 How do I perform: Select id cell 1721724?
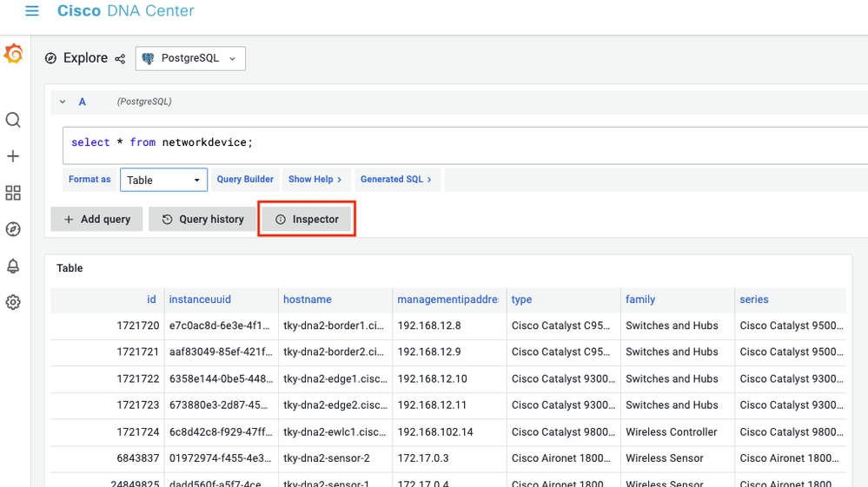[108, 432]
